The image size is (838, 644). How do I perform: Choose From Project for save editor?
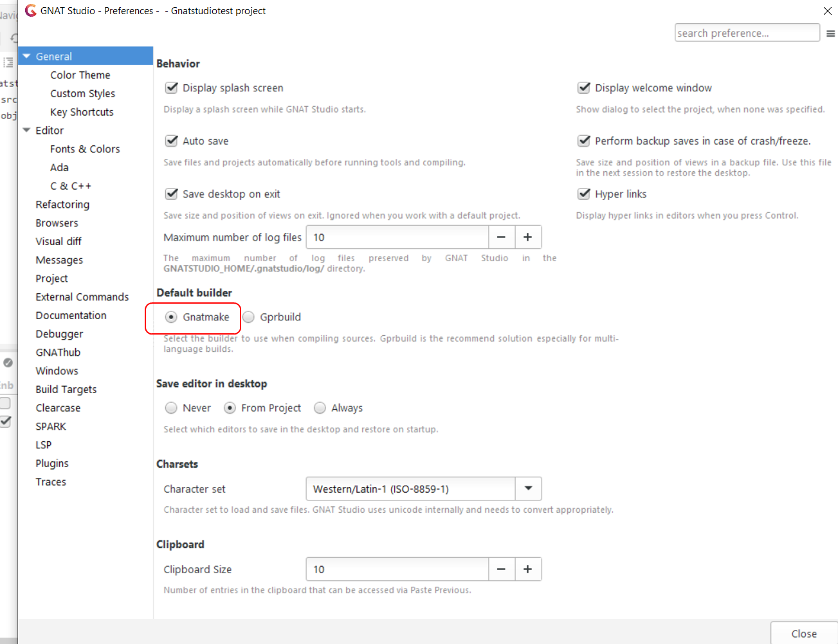[x=230, y=408]
